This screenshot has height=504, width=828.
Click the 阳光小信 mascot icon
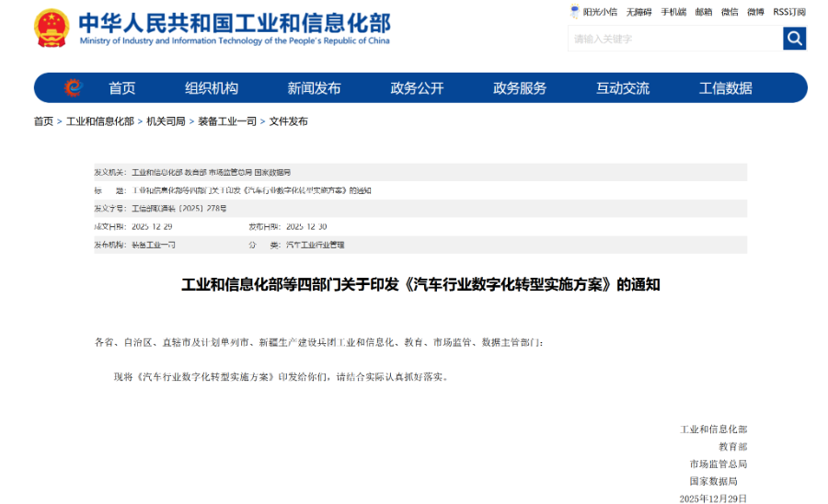point(575,12)
